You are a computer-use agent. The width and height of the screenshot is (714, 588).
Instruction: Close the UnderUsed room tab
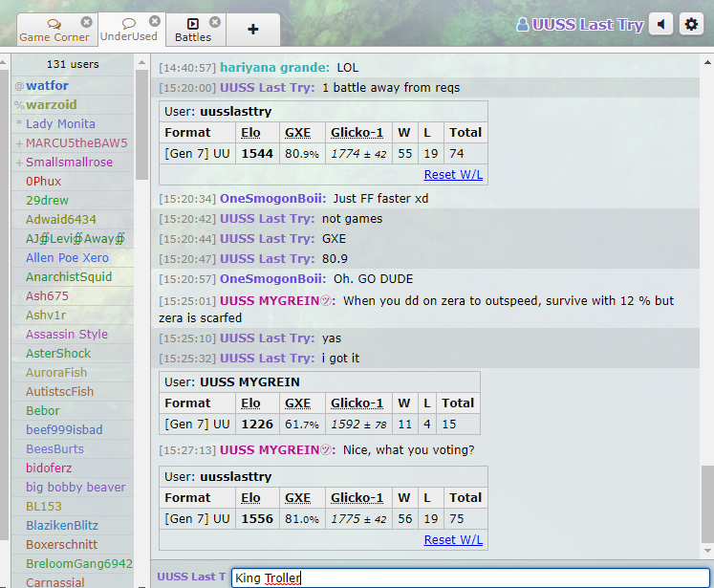pos(154,22)
